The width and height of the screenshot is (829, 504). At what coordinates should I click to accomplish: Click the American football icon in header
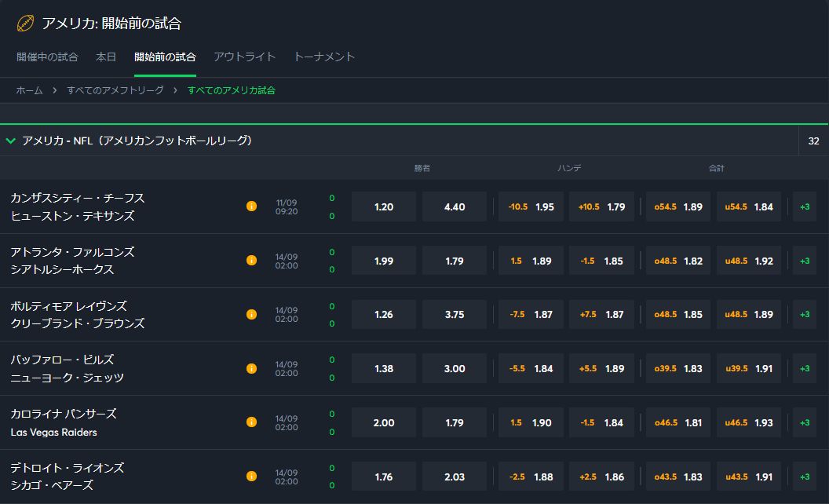pyautogui.click(x=25, y=24)
